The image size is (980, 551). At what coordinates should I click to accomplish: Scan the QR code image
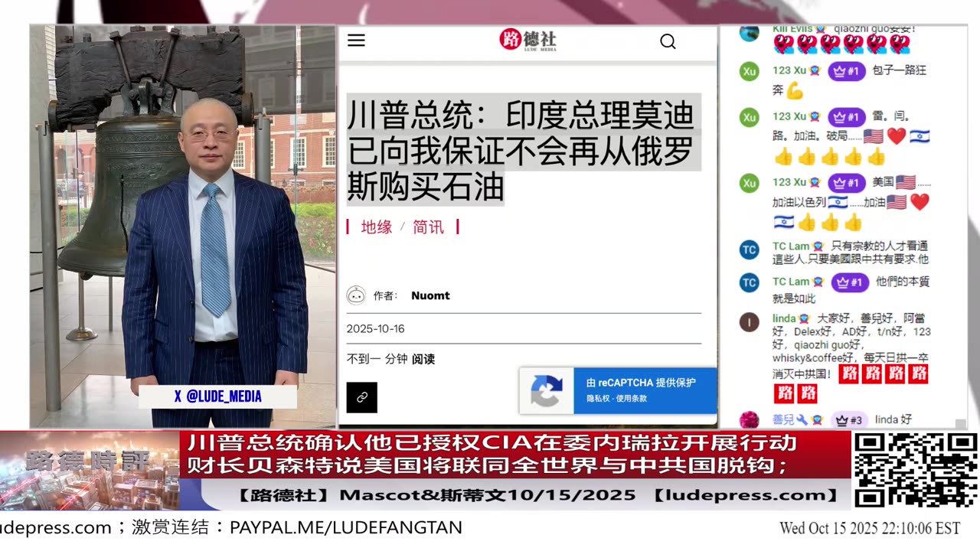point(915,470)
